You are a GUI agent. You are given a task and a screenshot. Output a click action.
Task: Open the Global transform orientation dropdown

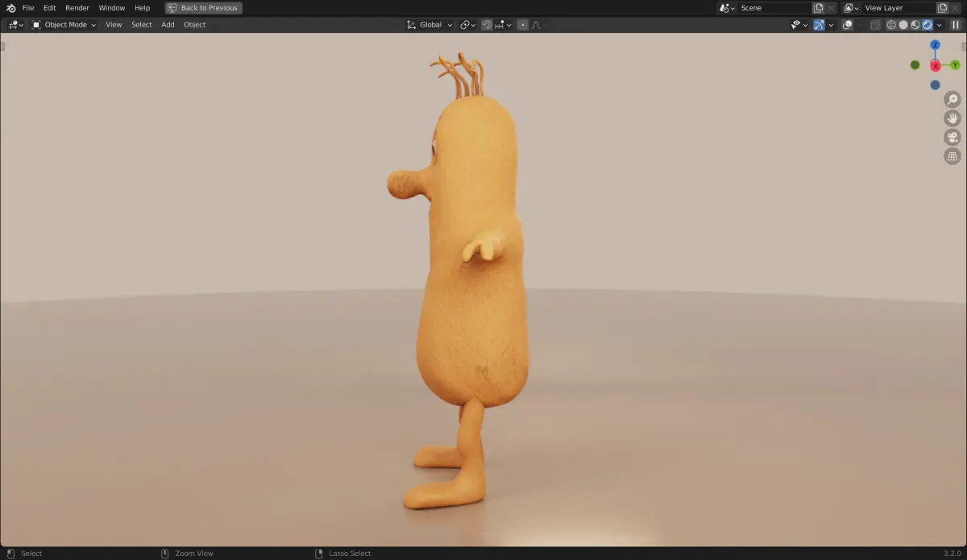[x=430, y=25]
